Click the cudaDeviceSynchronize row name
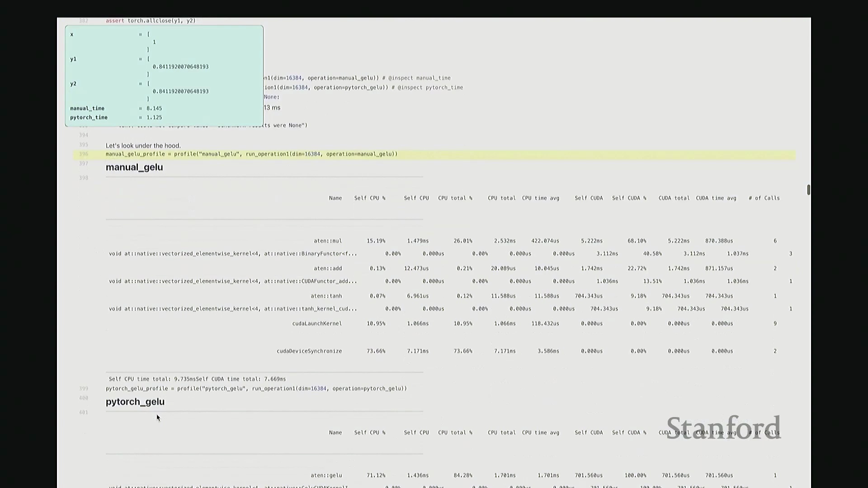Viewport: 868px width, 488px height. (x=309, y=351)
